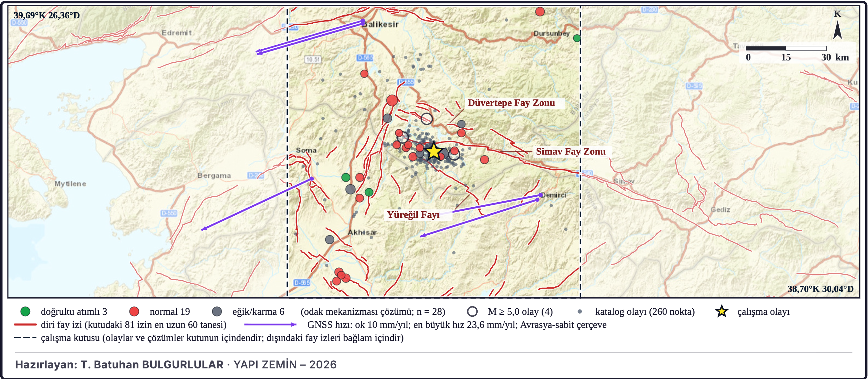Click the green strike-slip legend circle
868x379 pixels.
[25, 311]
